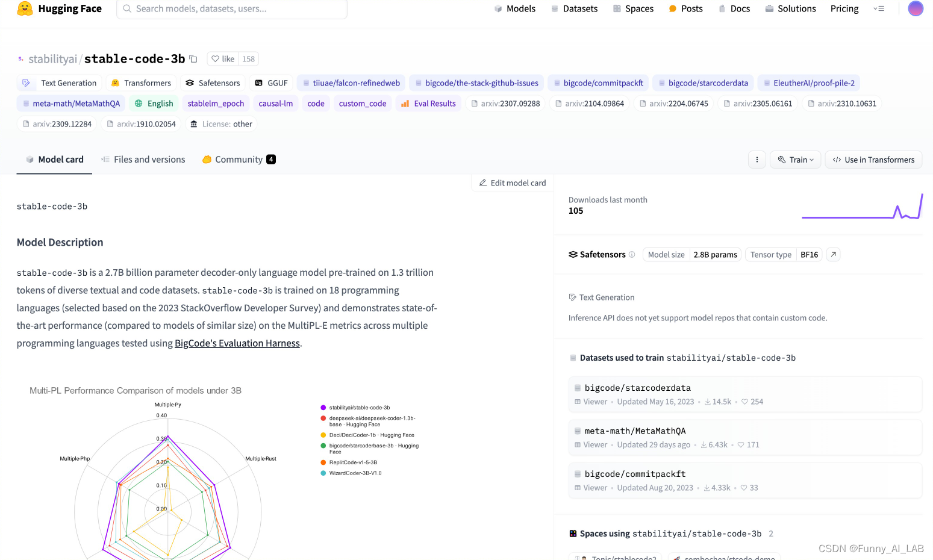
Task: Open bigcode/the-stack-github-issues tag
Action: (x=476, y=83)
